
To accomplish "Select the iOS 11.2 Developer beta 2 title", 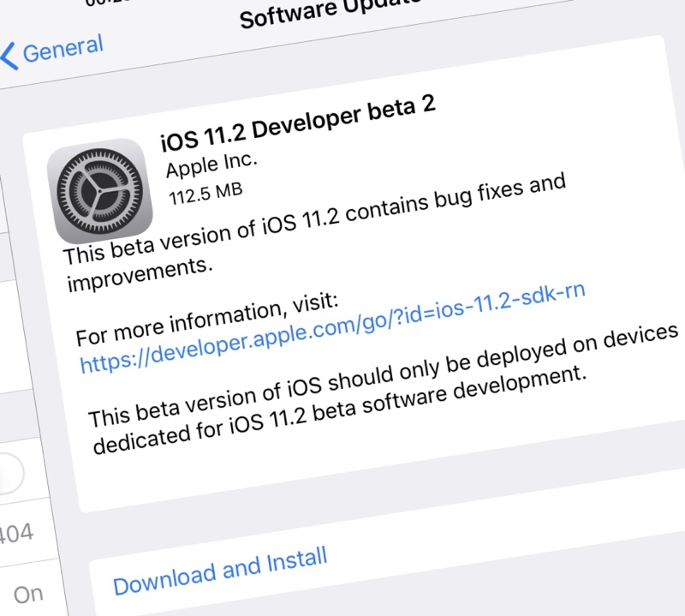I will [298, 123].
